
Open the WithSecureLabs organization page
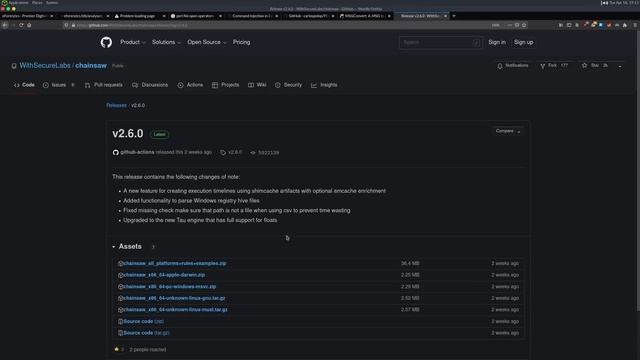click(x=45, y=65)
